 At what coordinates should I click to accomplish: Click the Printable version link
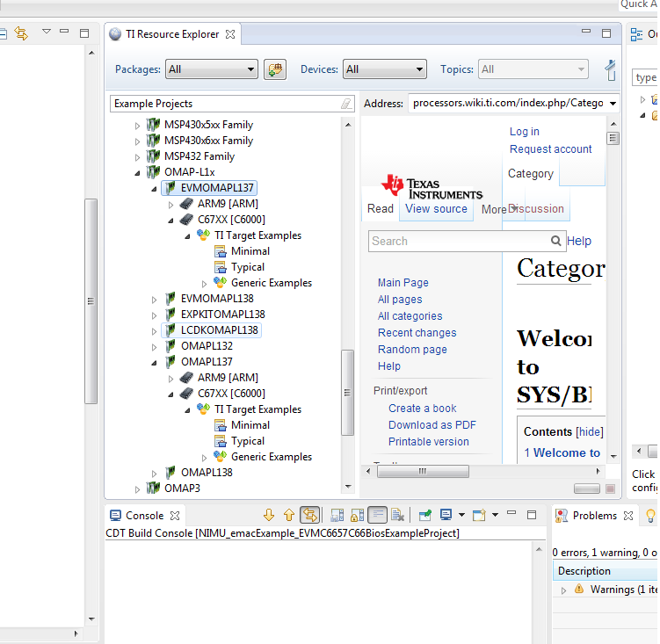point(429,442)
